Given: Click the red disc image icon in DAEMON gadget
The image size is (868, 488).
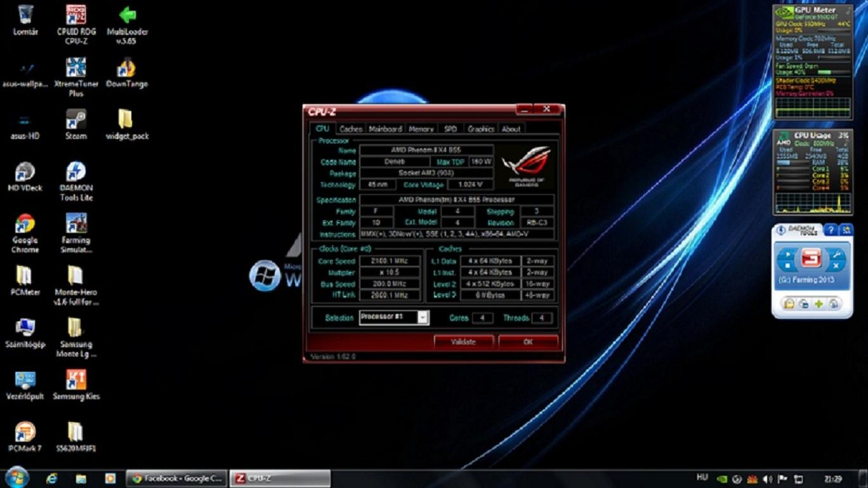Looking at the screenshot, I should tap(812, 258).
